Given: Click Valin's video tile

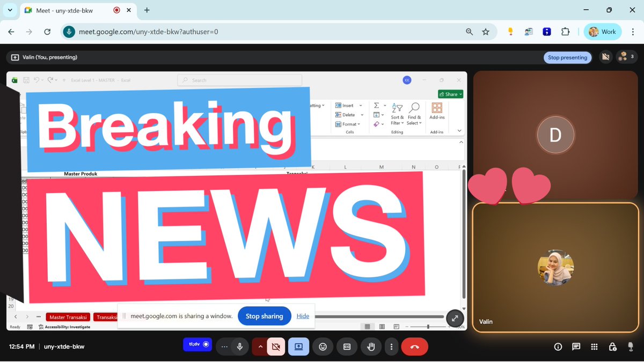Looking at the screenshot, I should [555, 267].
